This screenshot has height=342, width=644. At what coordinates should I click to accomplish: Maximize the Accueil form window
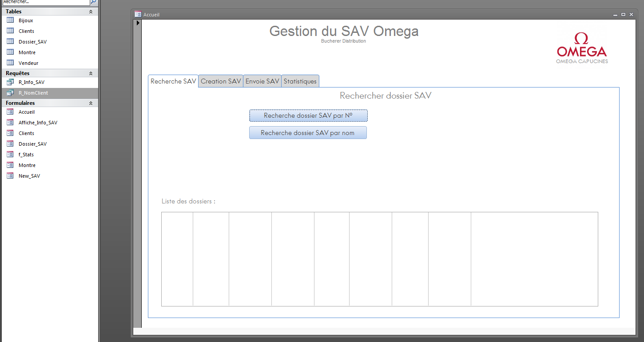(623, 15)
